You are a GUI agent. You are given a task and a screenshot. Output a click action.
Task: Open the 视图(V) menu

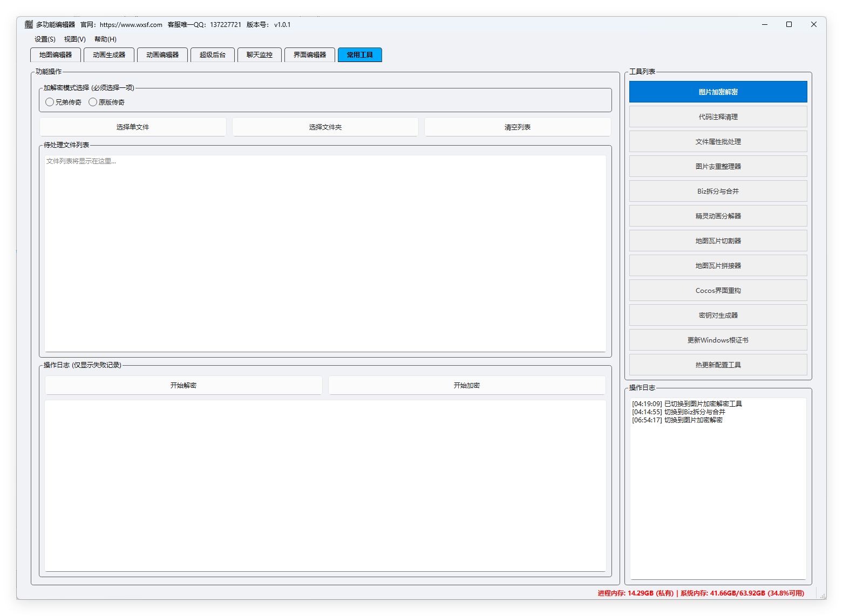click(x=74, y=39)
